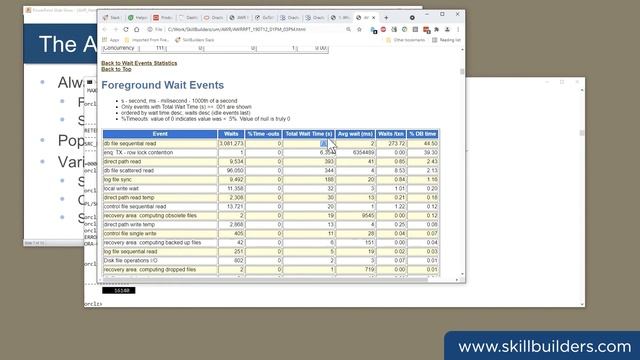Click the 3,081,273 waits value
Viewport: 640px width, 360px height.
click(x=231, y=144)
